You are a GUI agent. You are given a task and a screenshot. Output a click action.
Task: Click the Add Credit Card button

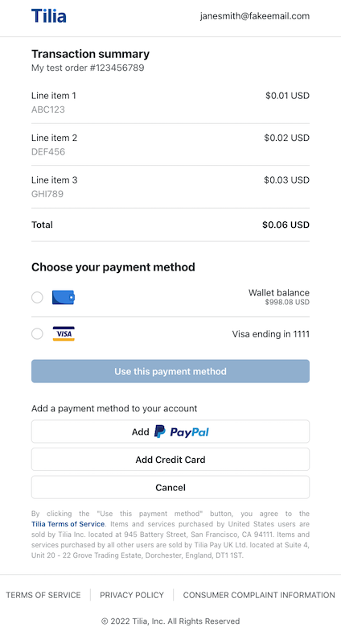click(x=170, y=460)
